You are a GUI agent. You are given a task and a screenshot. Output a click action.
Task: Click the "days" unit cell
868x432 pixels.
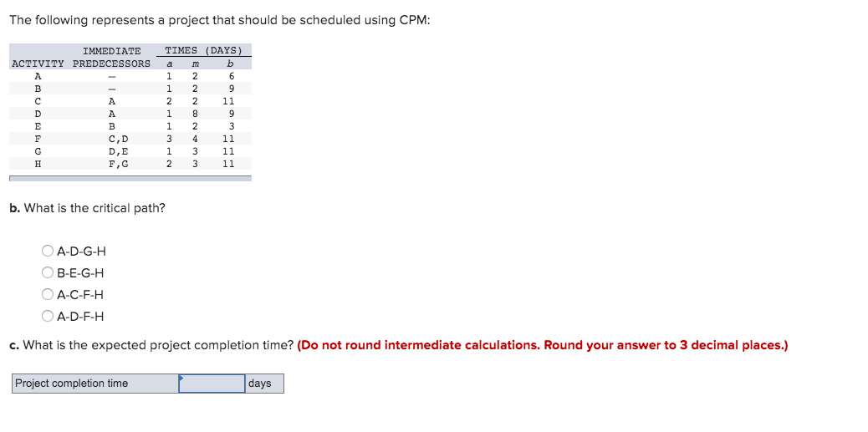[264, 384]
